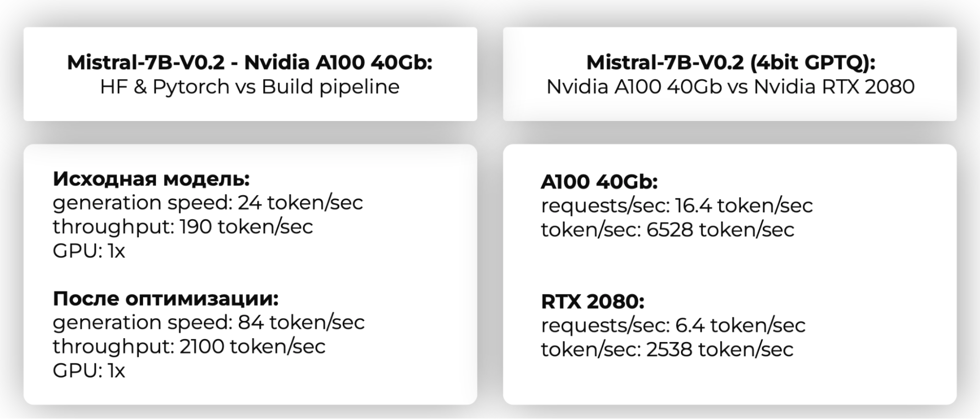This screenshot has width=980, height=419.
Task: Click the requests/sec: 6.4 token/sec line
Action: click(x=673, y=325)
